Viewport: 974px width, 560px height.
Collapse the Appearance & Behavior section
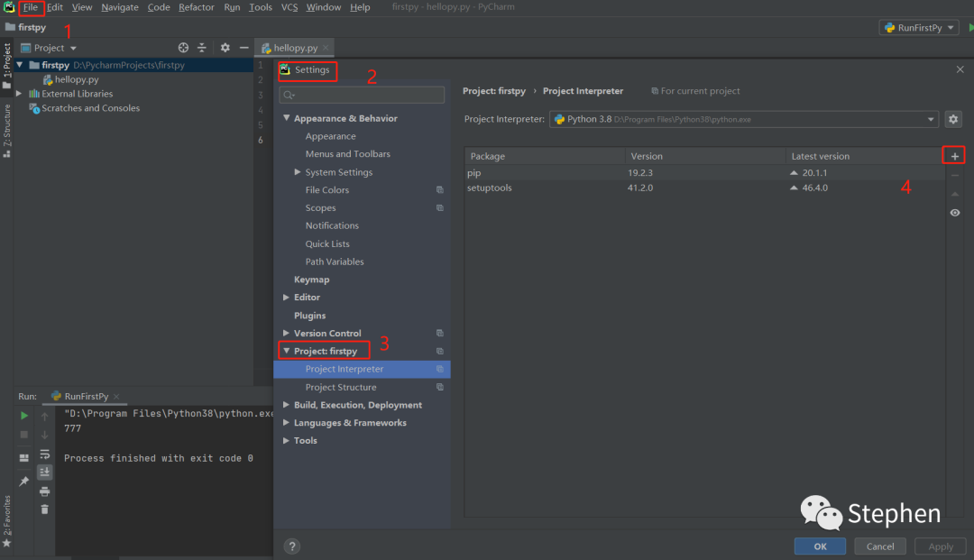tap(287, 118)
